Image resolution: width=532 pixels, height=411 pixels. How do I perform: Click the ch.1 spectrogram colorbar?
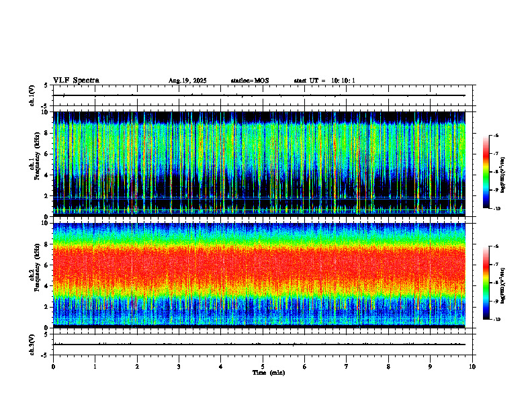point(486,172)
